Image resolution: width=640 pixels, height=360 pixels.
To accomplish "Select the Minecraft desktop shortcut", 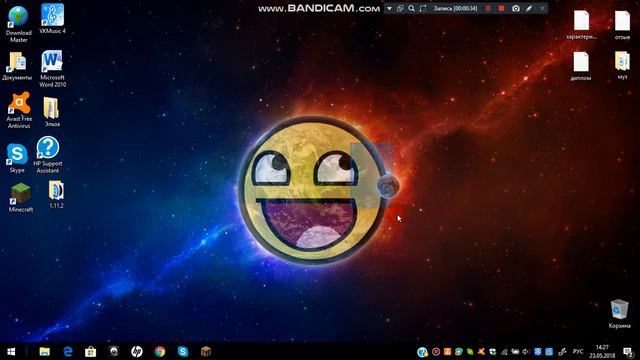I will (x=20, y=198).
